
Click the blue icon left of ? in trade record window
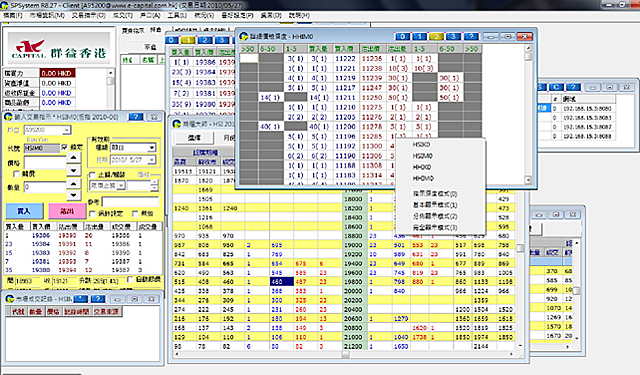81,299
